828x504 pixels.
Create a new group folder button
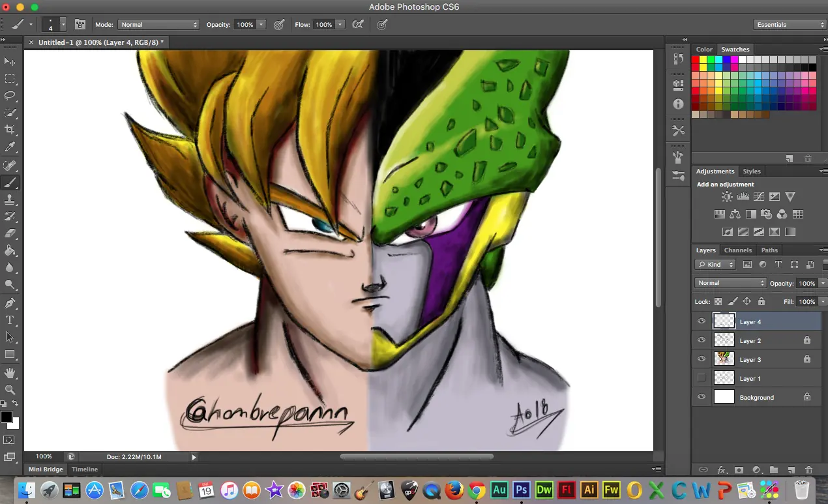point(774,470)
